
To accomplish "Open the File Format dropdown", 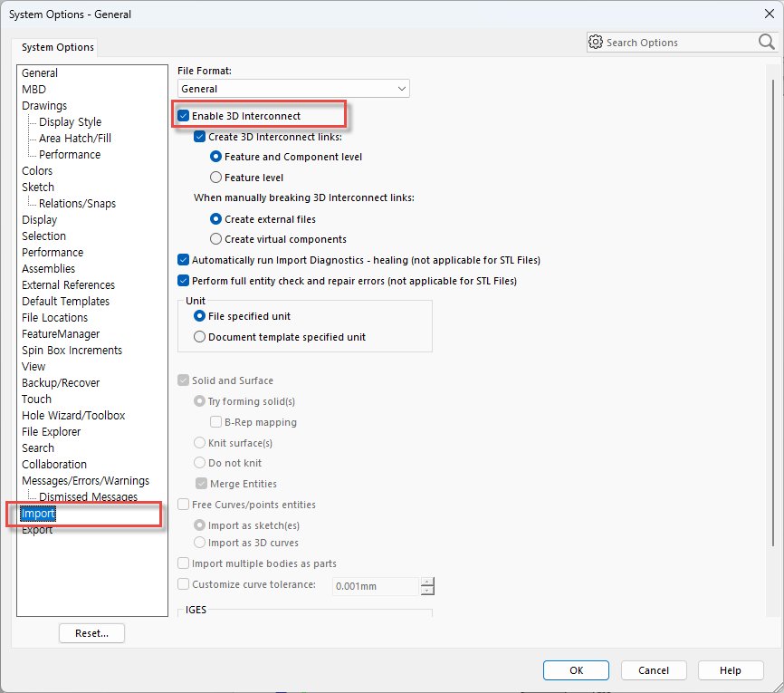I will point(293,89).
